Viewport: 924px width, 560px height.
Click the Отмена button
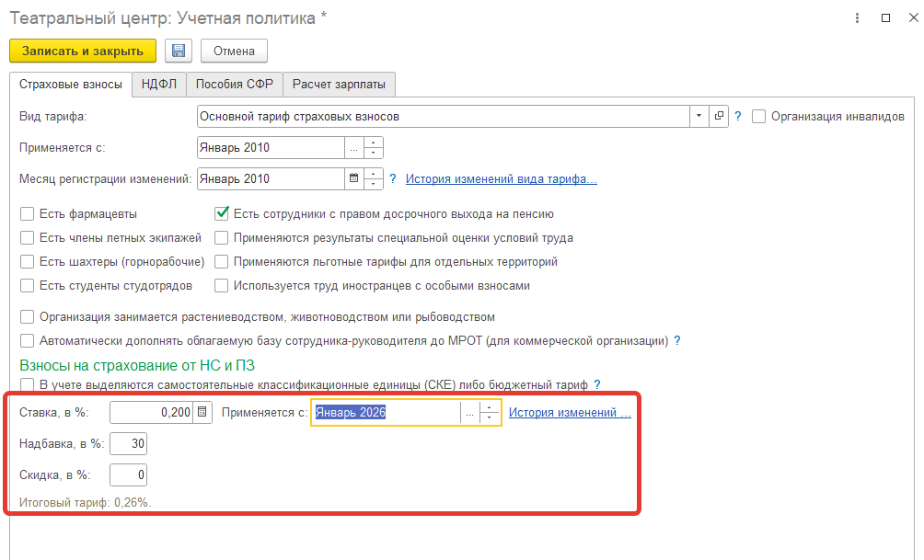coord(234,51)
